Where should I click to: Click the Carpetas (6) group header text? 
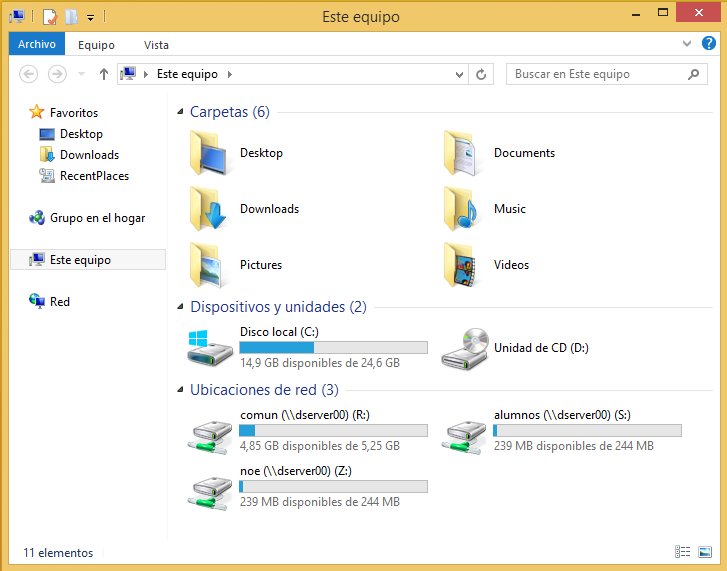(x=230, y=112)
